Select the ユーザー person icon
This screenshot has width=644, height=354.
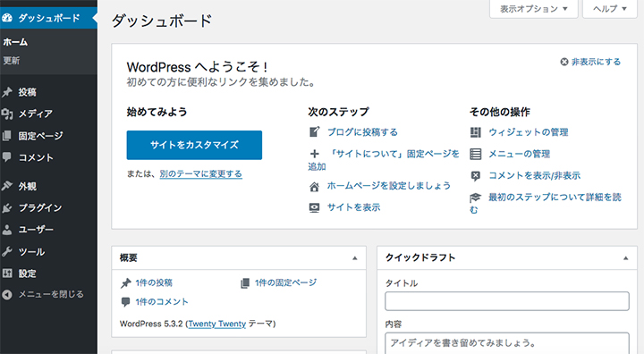coord(7,230)
